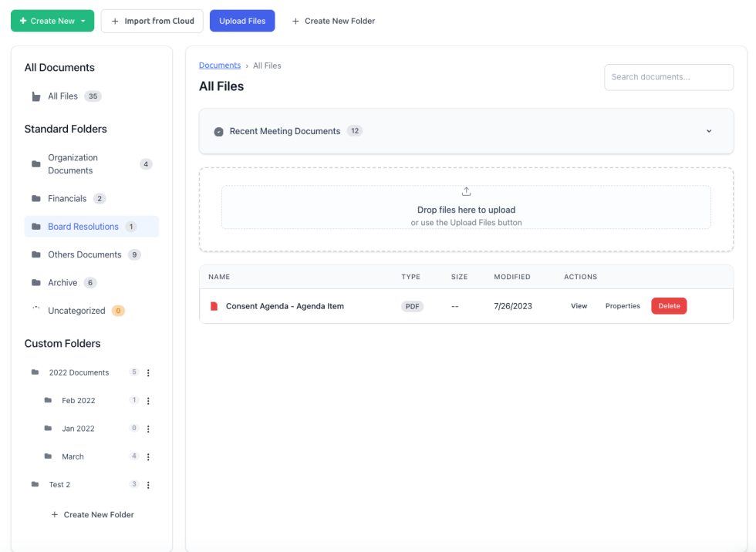Select the Others Documents folder
The width and height of the screenshot is (756, 552).
[92, 254]
